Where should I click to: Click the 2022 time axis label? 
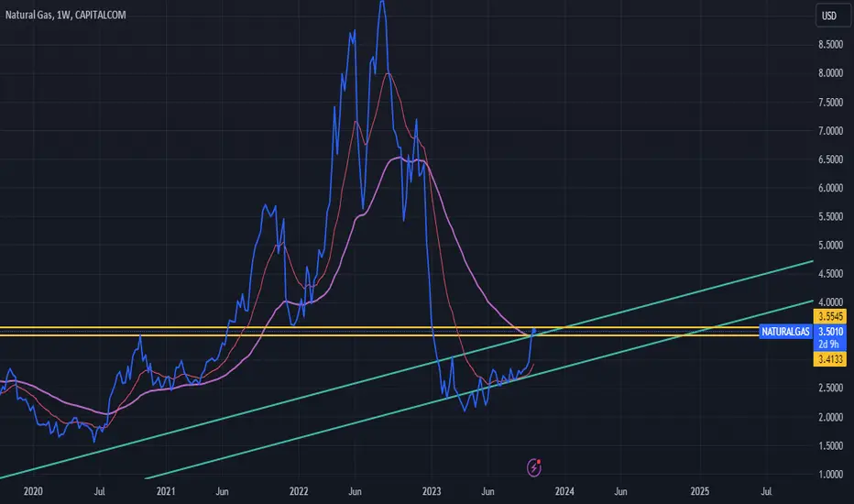[x=299, y=491]
